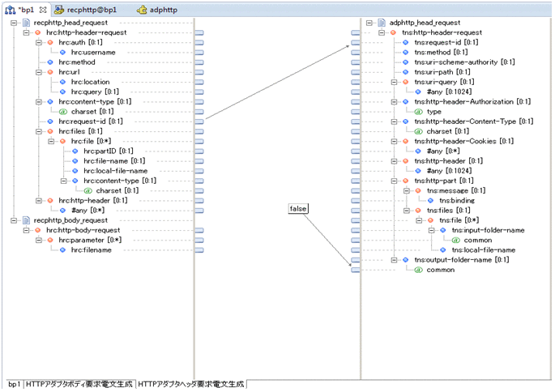Select the HTTPアダプタヘッダ要求電文生成 bottom tab

[x=191, y=384]
